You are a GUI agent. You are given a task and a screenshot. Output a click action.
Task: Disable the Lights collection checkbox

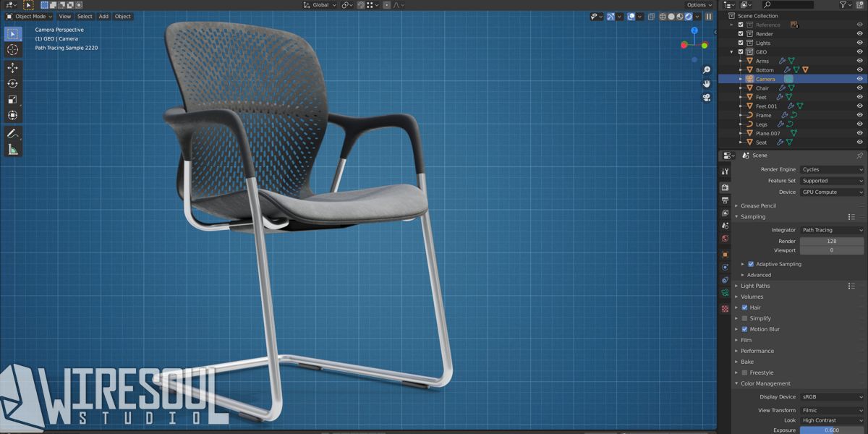pyautogui.click(x=740, y=43)
